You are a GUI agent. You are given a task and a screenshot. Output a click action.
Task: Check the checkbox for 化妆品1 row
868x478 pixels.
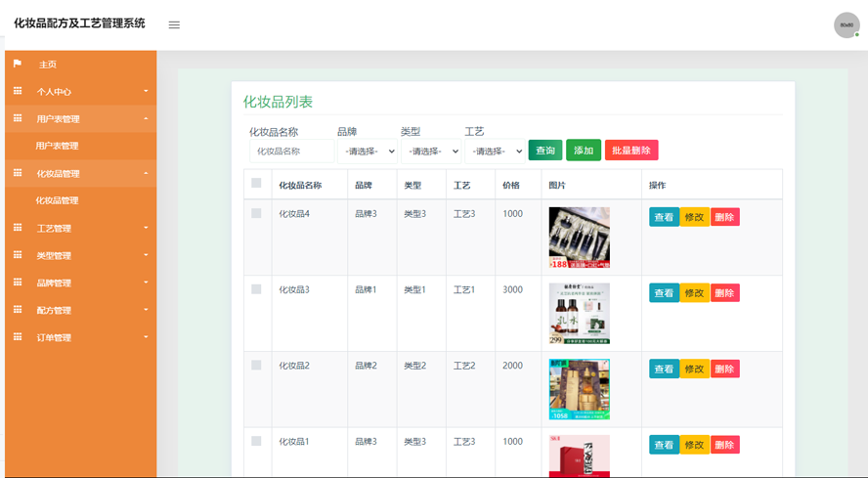click(x=256, y=441)
